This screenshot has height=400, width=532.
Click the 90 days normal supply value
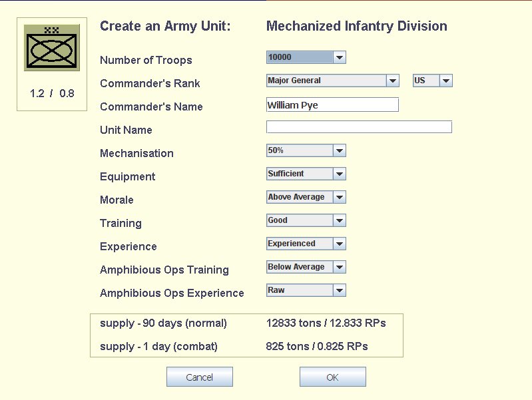tap(326, 323)
